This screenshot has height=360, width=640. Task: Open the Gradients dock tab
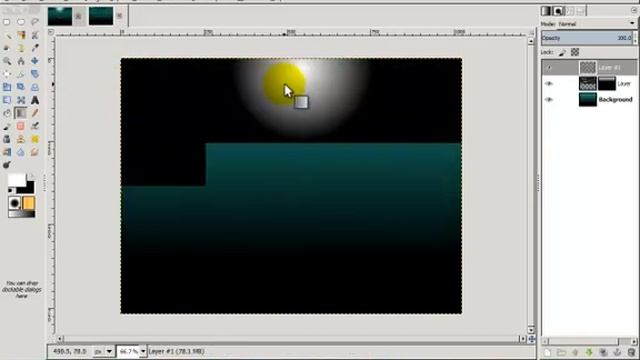(546, 11)
